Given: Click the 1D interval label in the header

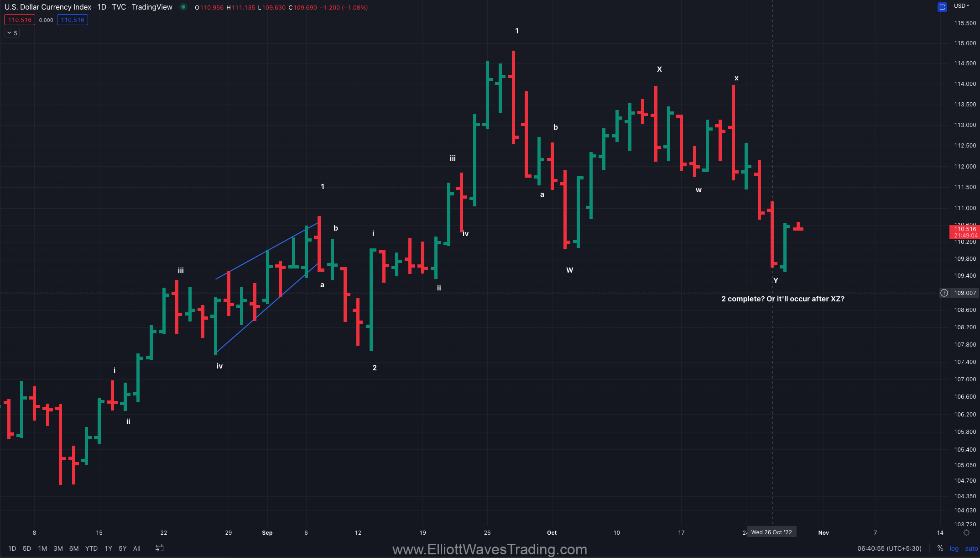Looking at the screenshot, I should (x=102, y=7).
